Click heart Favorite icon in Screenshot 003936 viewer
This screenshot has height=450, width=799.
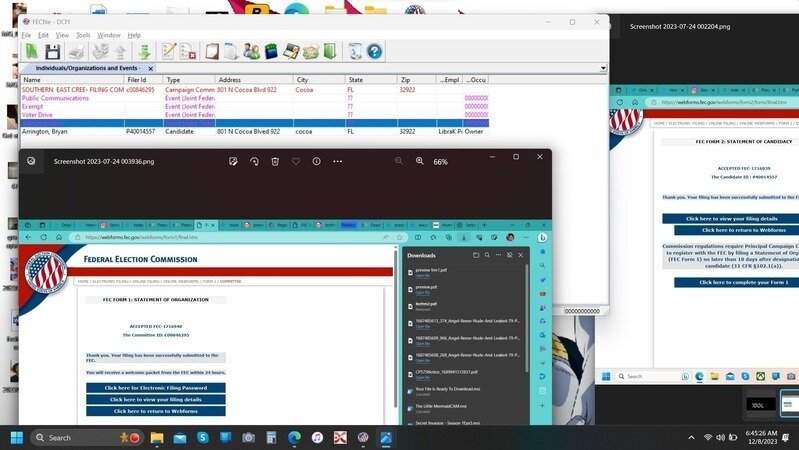coord(296,161)
